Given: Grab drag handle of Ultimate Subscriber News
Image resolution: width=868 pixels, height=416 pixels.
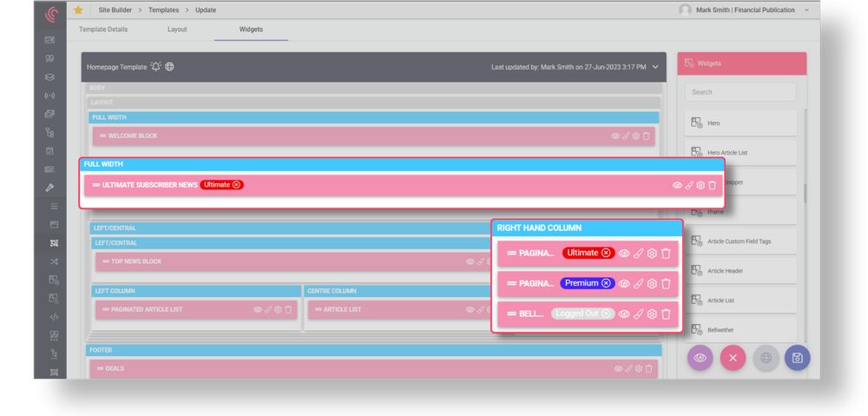Looking at the screenshot, I should pyautogui.click(x=96, y=185).
